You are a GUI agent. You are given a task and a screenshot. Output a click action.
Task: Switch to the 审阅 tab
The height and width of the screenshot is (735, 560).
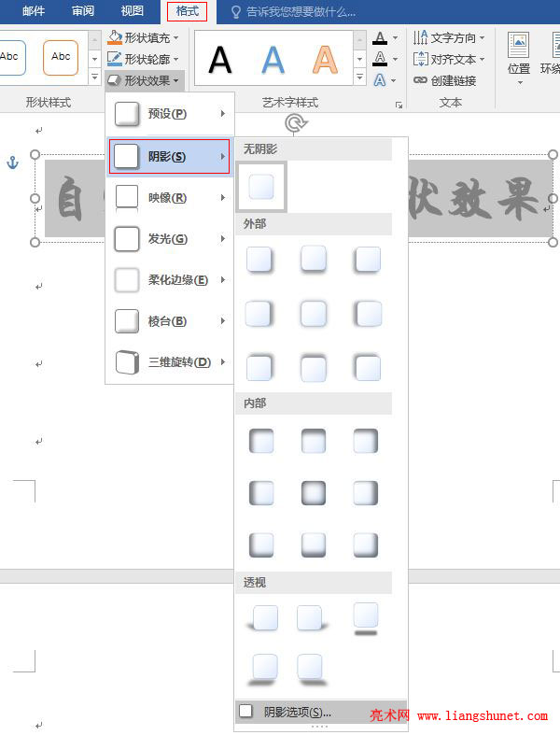(x=83, y=11)
